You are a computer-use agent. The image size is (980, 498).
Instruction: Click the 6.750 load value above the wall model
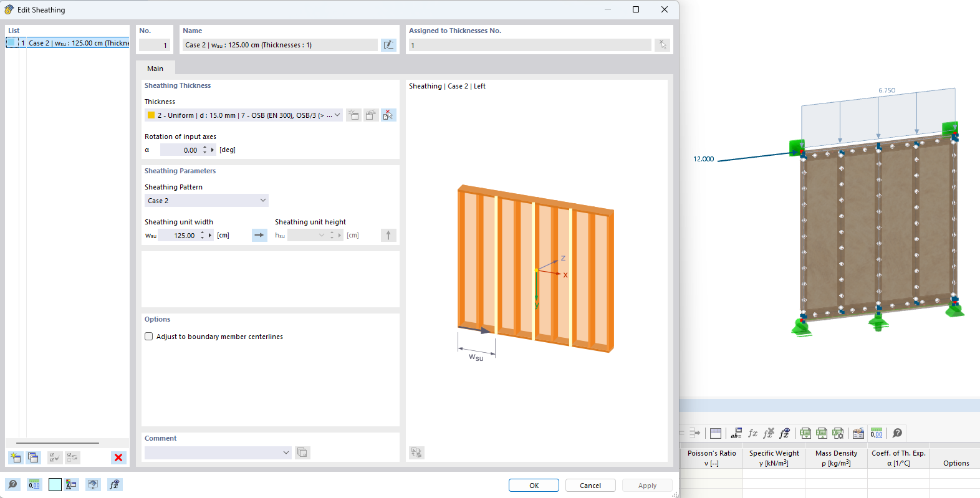[887, 90]
